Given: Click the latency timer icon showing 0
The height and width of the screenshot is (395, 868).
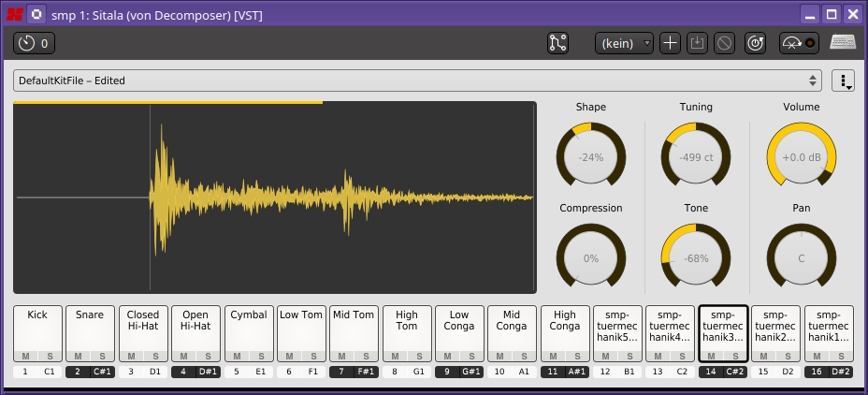Looking at the screenshot, I should [35, 43].
